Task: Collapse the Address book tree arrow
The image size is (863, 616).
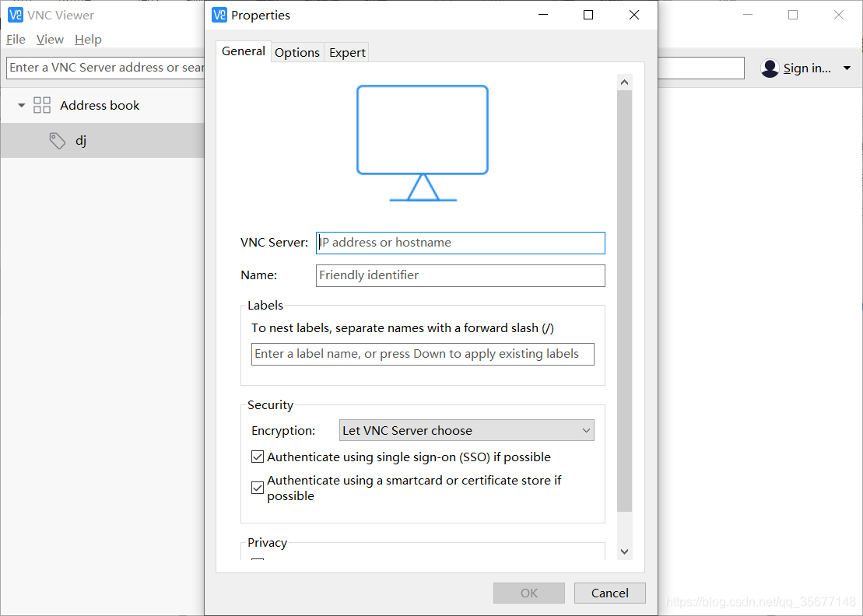Action: tap(22, 105)
